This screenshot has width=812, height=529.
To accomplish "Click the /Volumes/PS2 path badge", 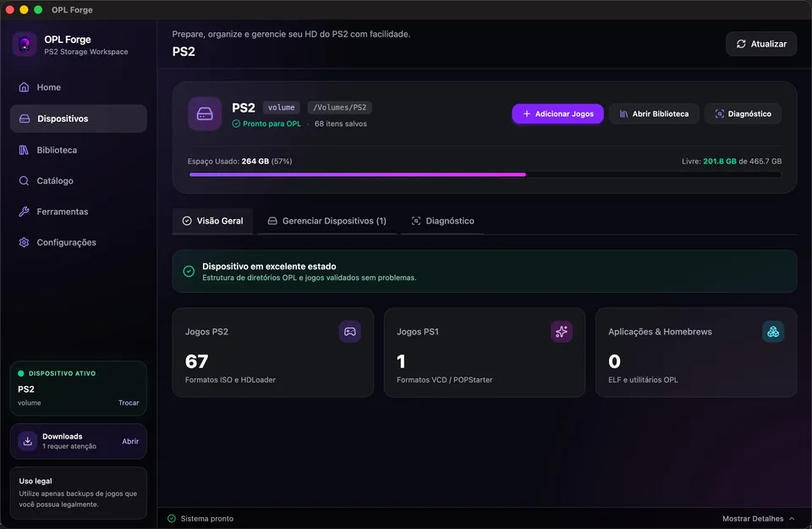I will [x=340, y=107].
